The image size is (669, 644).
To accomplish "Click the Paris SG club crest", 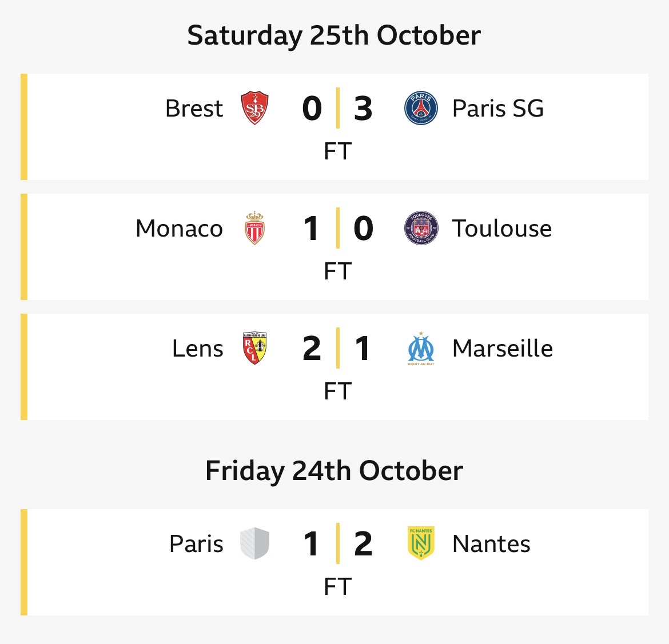I will click(421, 108).
